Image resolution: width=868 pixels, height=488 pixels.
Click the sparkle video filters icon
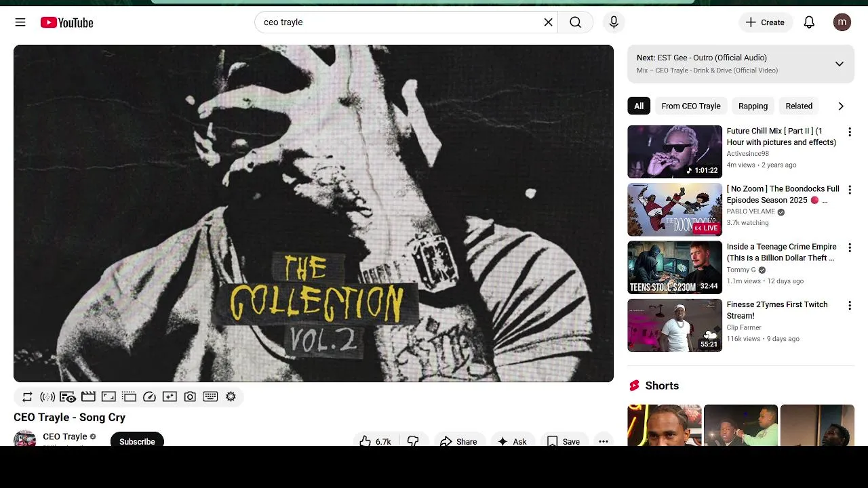170,397
